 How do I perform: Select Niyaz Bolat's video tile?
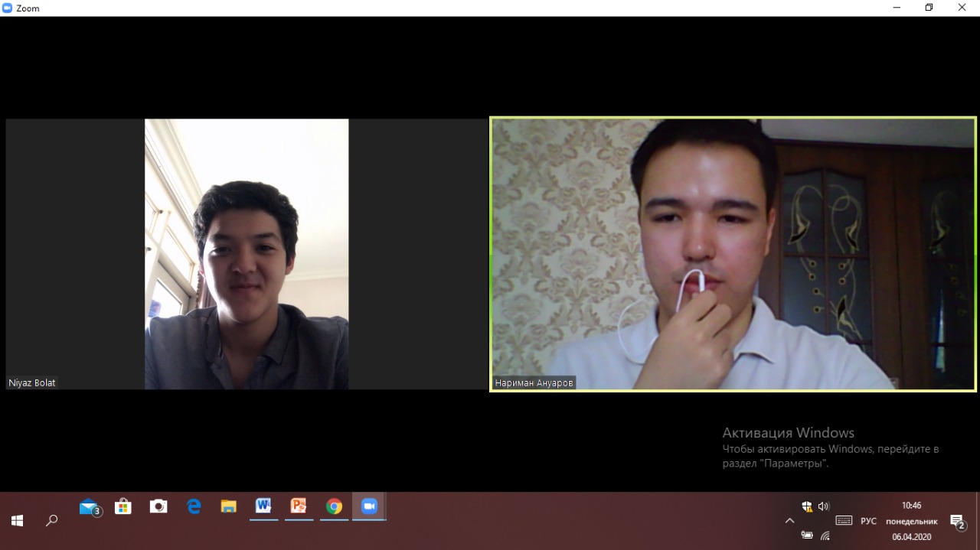tap(247, 254)
